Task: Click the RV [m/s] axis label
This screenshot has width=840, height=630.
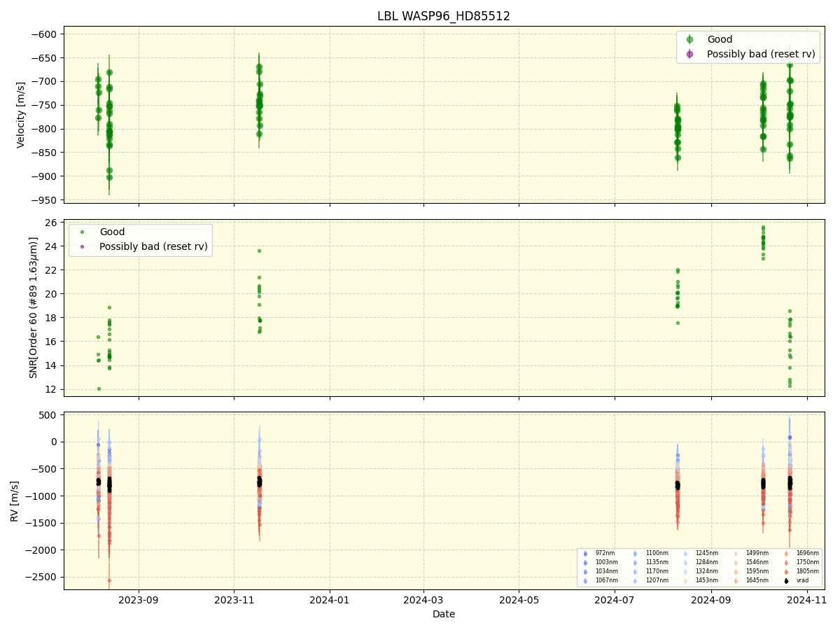Action: pos(15,500)
